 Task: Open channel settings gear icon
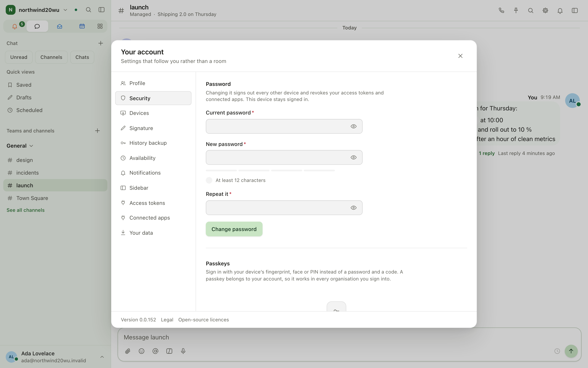tap(545, 10)
